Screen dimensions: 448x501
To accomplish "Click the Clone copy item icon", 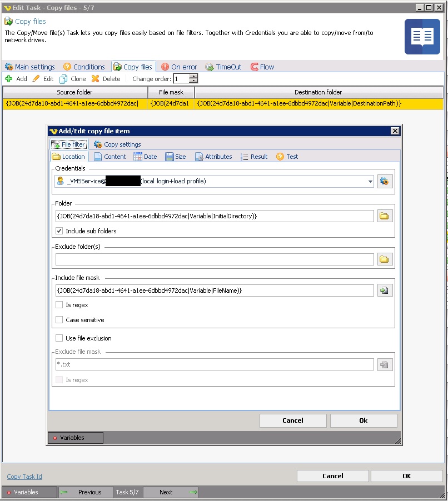I will (64, 79).
